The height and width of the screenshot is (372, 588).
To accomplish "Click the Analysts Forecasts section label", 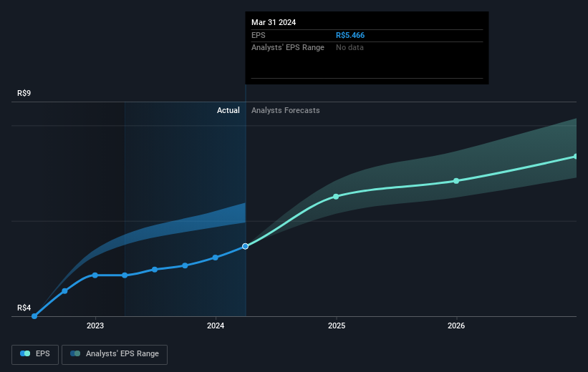I will click(285, 110).
